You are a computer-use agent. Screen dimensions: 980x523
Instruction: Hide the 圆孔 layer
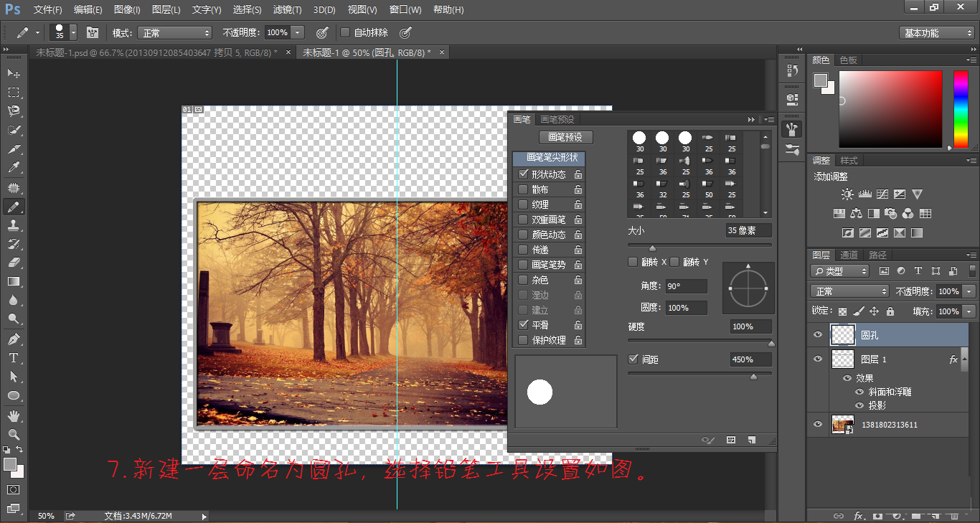point(818,334)
